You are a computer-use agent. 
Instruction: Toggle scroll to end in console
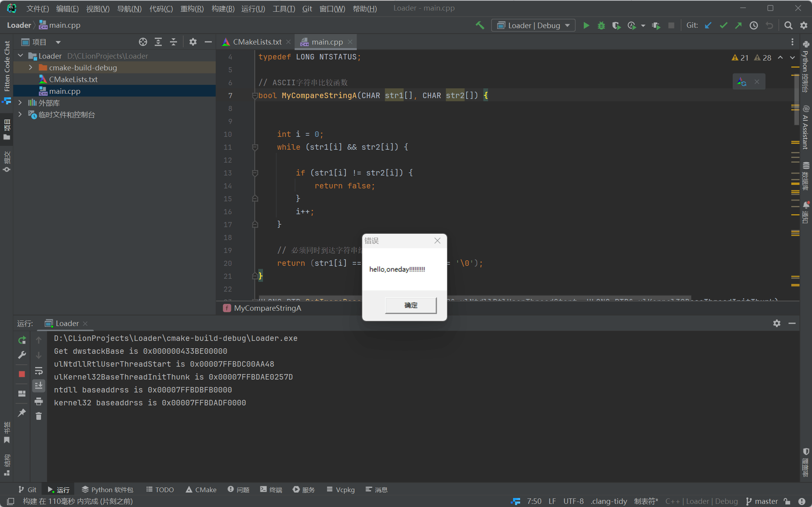39,386
